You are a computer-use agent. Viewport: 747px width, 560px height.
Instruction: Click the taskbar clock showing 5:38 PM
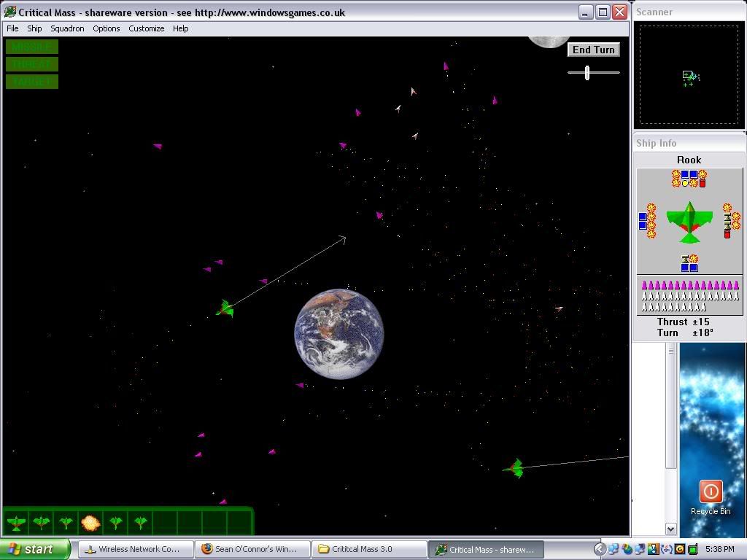(719, 549)
